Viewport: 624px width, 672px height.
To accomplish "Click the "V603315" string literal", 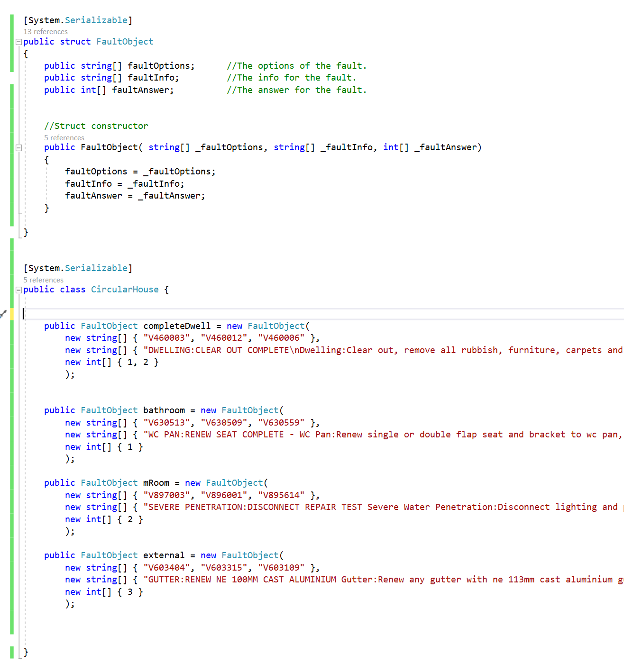I will pyautogui.click(x=224, y=568).
